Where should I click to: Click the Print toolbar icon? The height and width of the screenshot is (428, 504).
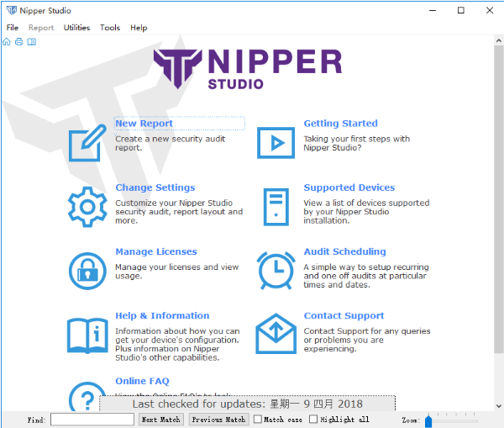click(x=18, y=42)
